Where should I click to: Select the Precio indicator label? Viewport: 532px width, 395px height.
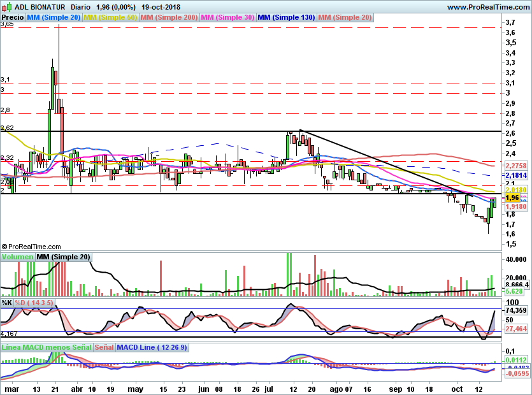pos(13,17)
